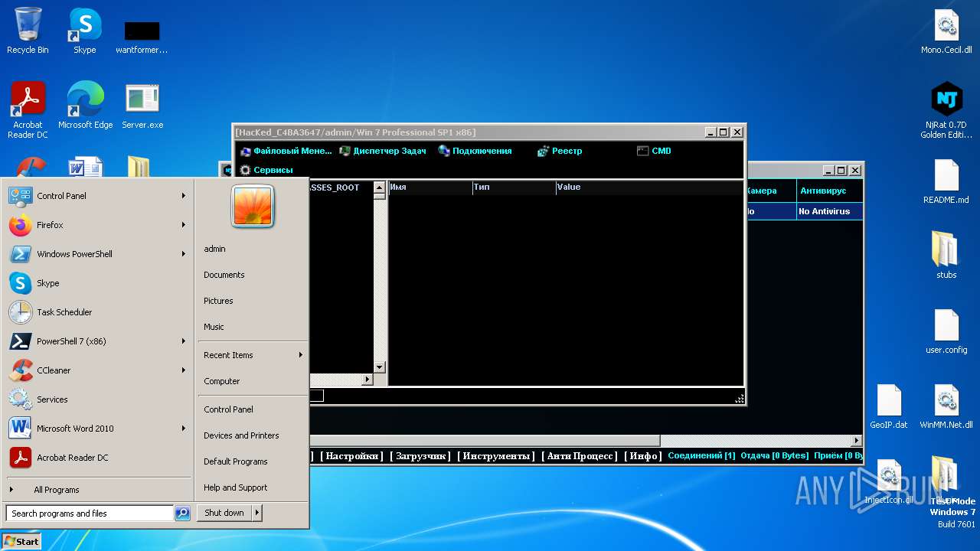Click the Сервисы gear icon
The width and height of the screenshot is (980, 551).
246,170
